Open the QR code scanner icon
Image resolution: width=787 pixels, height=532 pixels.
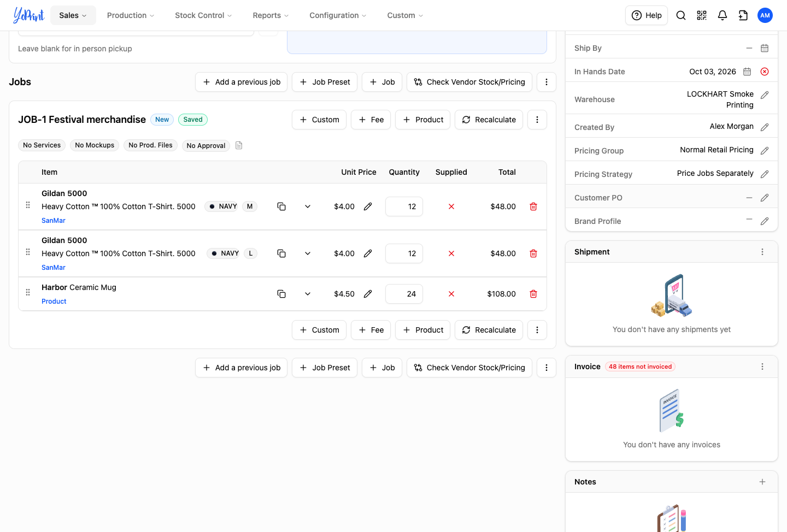point(702,15)
